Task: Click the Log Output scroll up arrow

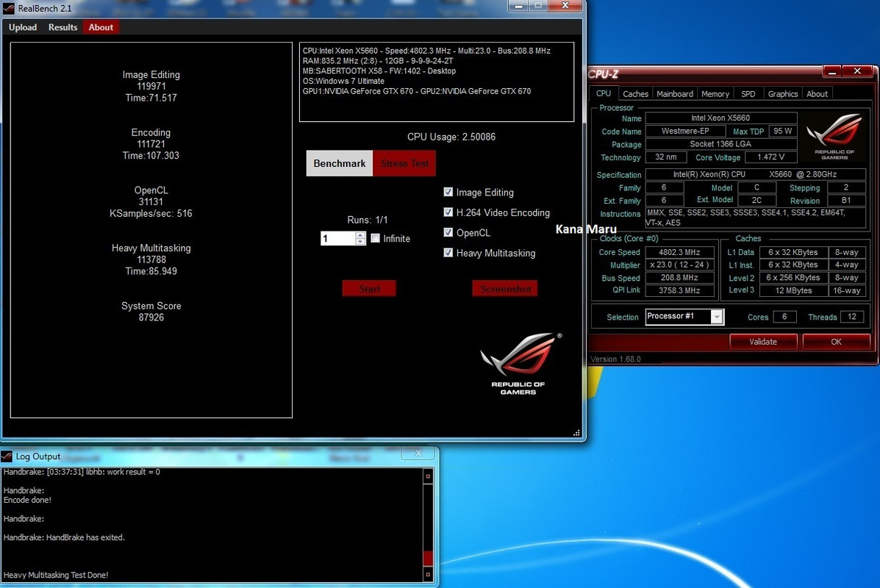Action: [x=428, y=476]
